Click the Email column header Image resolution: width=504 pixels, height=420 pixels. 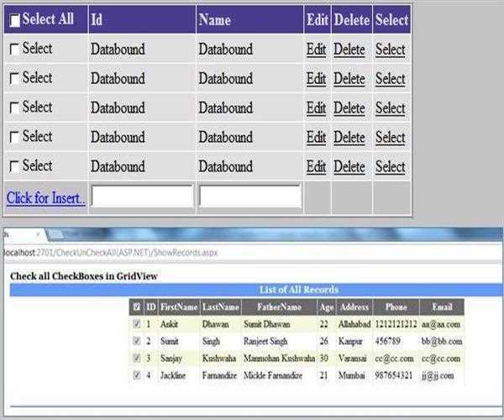tap(441, 307)
